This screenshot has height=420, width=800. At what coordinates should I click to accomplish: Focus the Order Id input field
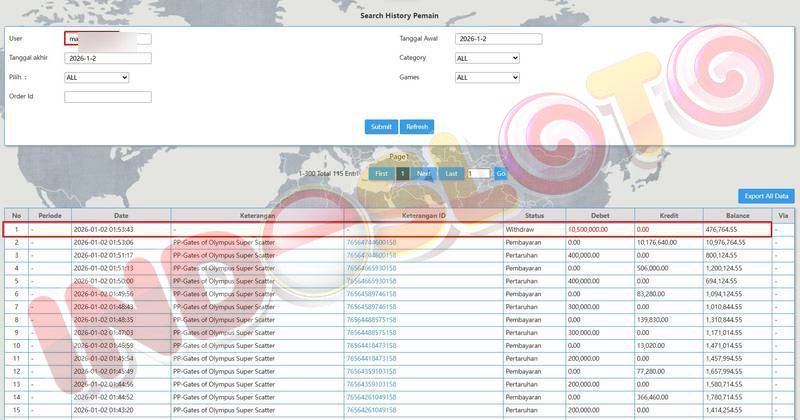pyautogui.click(x=108, y=97)
